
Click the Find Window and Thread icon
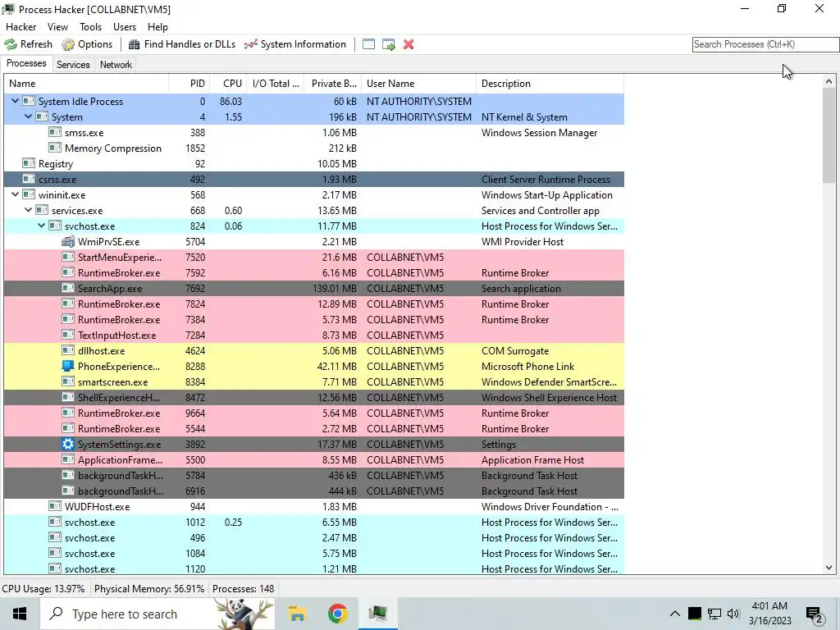pyautogui.click(x=388, y=44)
